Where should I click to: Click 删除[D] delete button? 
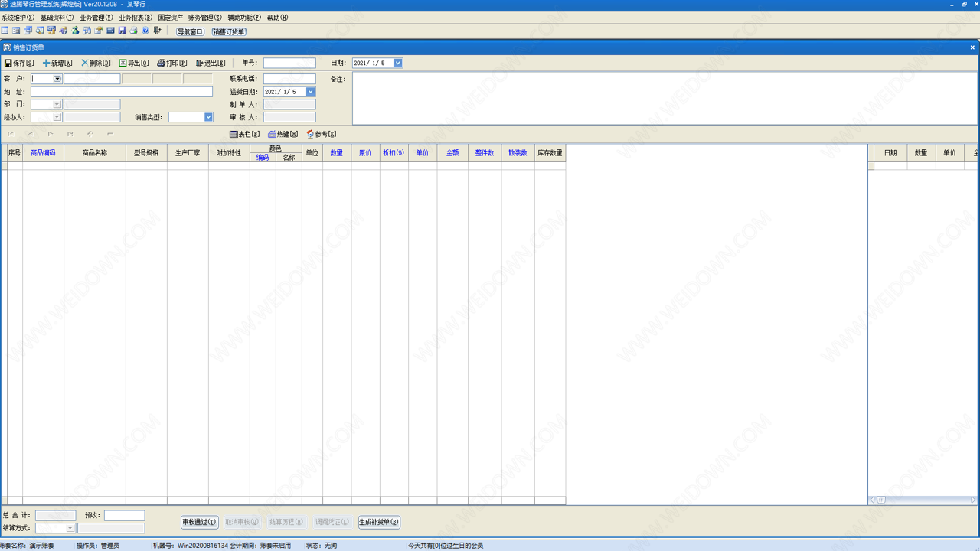[96, 64]
